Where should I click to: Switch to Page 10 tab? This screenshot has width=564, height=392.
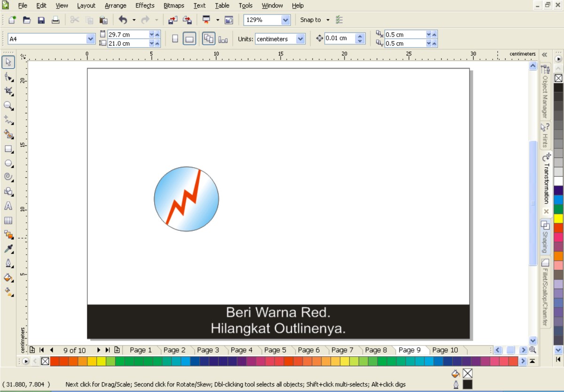445,350
